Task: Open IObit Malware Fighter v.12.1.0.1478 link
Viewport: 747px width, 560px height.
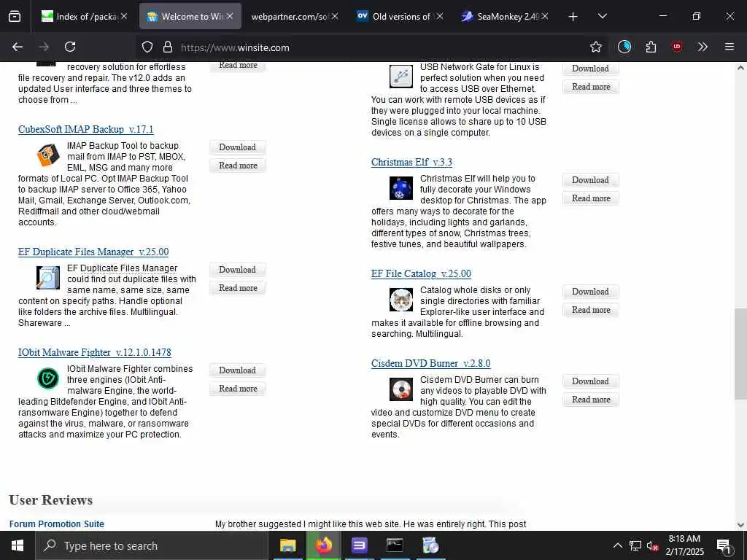Action: [x=94, y=352]
